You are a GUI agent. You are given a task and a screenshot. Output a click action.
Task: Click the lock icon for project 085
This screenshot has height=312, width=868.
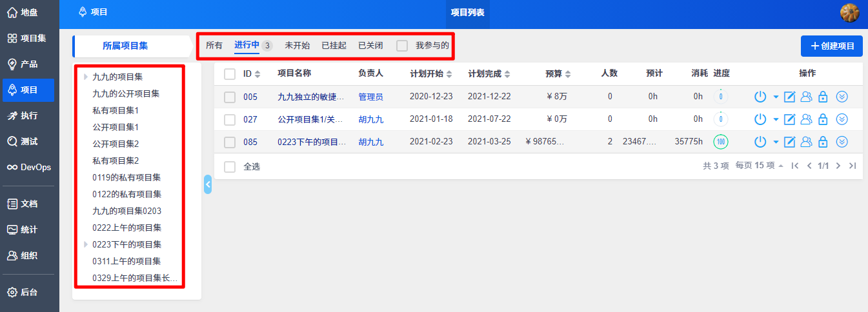(823, 142)
